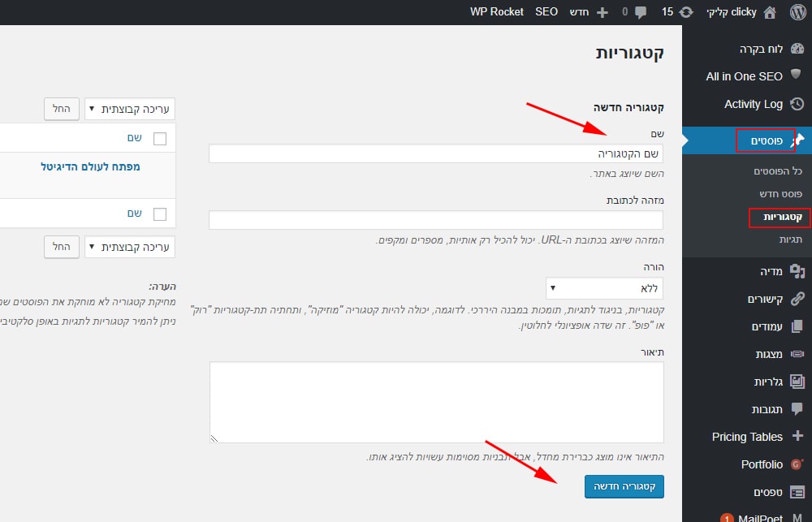Sort by the bottom שם column footer
The width and height of the screenshot is (812, 522).
(135, 214)
